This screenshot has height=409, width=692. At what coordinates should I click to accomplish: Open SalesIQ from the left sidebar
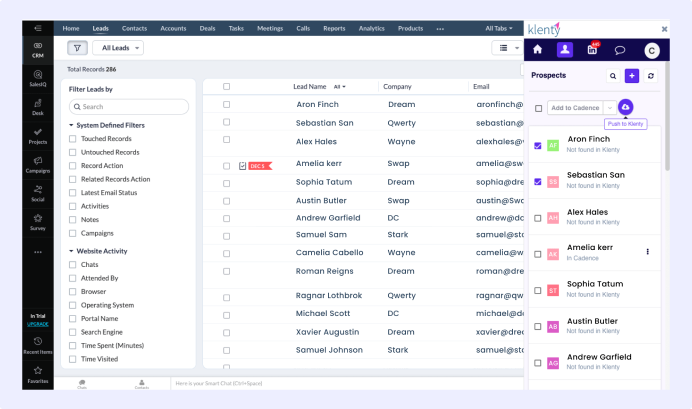(x=37, y=78)
